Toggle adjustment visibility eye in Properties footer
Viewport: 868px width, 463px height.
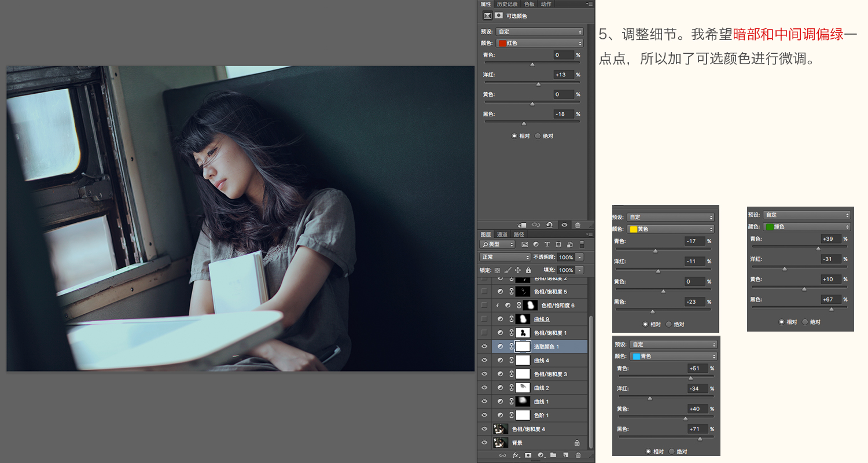tap(564, 225)
